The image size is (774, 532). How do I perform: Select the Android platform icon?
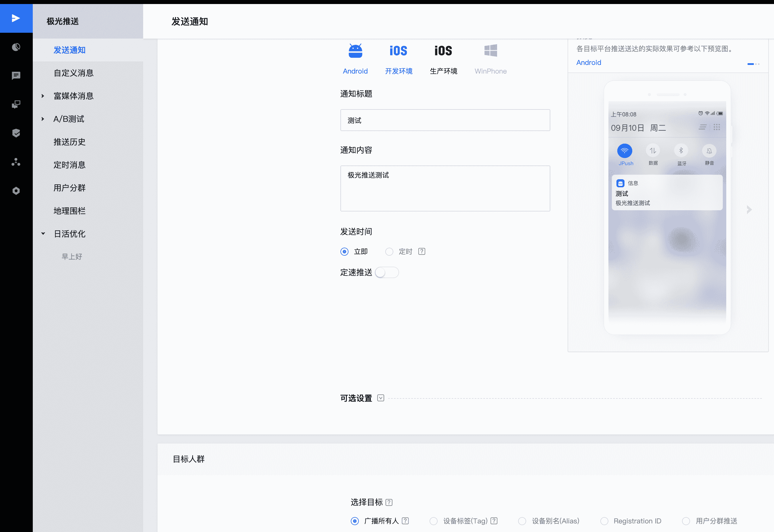click(355, 51)
